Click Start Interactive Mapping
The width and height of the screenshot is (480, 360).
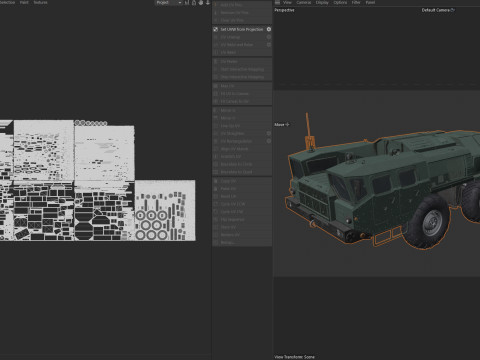pos(242,69)
